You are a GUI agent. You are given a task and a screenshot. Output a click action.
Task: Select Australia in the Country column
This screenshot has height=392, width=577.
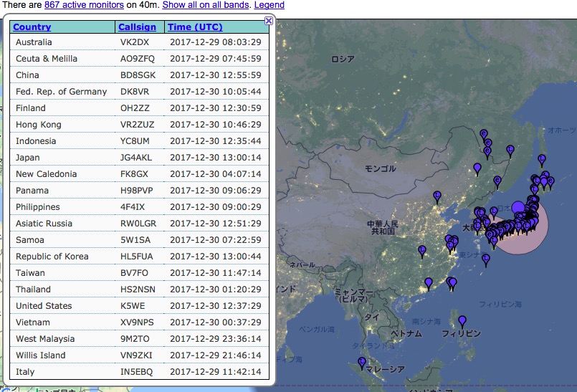coord(34,42)
